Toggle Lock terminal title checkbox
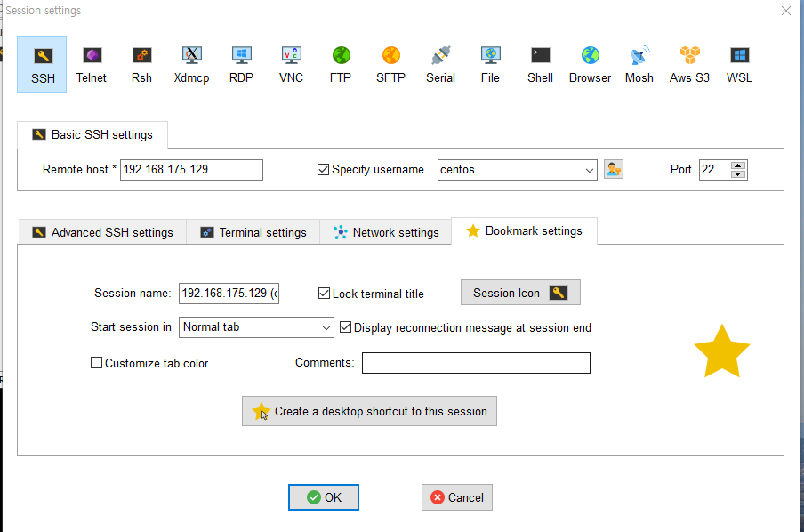The width and height of the screenshot is (804, 532). click(x=324, y=294)
